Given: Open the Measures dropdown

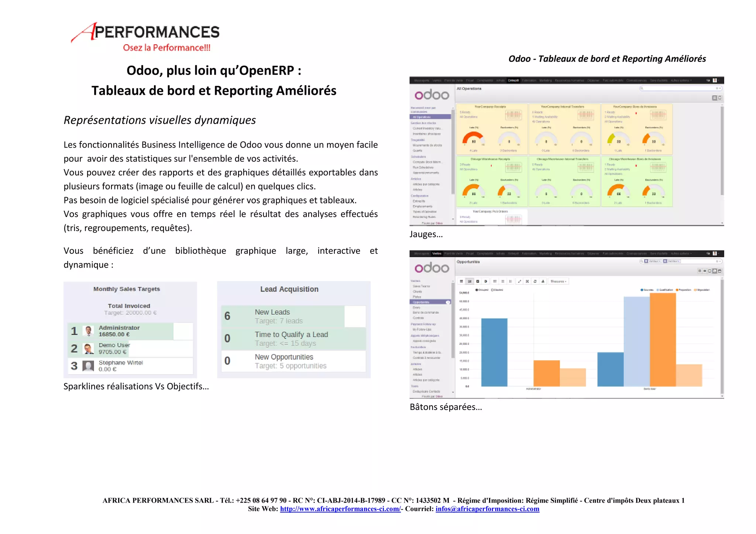Looking at the screenshot, I should point(558,281).
